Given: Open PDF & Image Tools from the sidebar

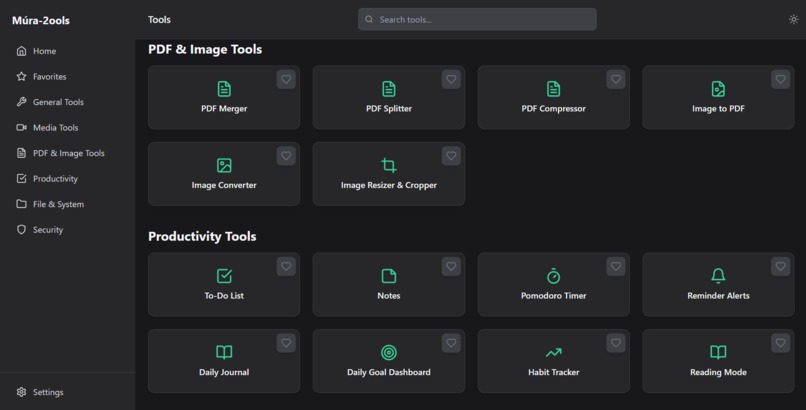Looking at the screenshot, I should 67,153.
